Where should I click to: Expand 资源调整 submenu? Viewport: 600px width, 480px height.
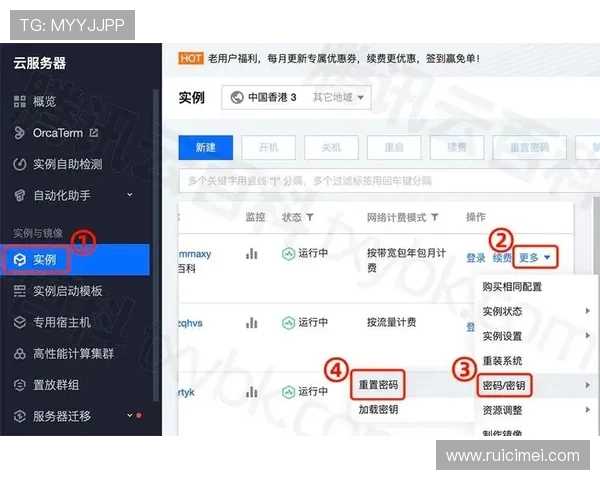pos(536,410)
